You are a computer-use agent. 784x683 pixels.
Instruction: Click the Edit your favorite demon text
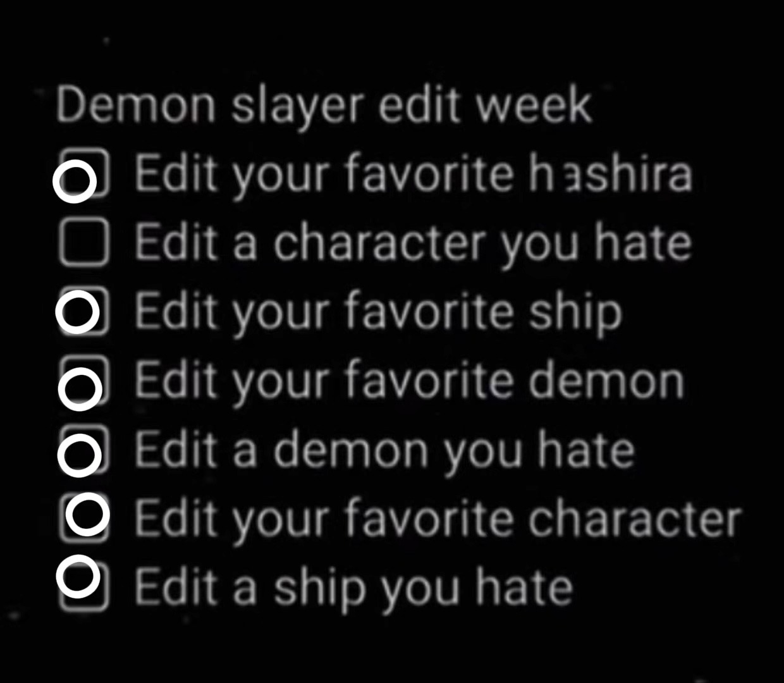click(409, 381)
